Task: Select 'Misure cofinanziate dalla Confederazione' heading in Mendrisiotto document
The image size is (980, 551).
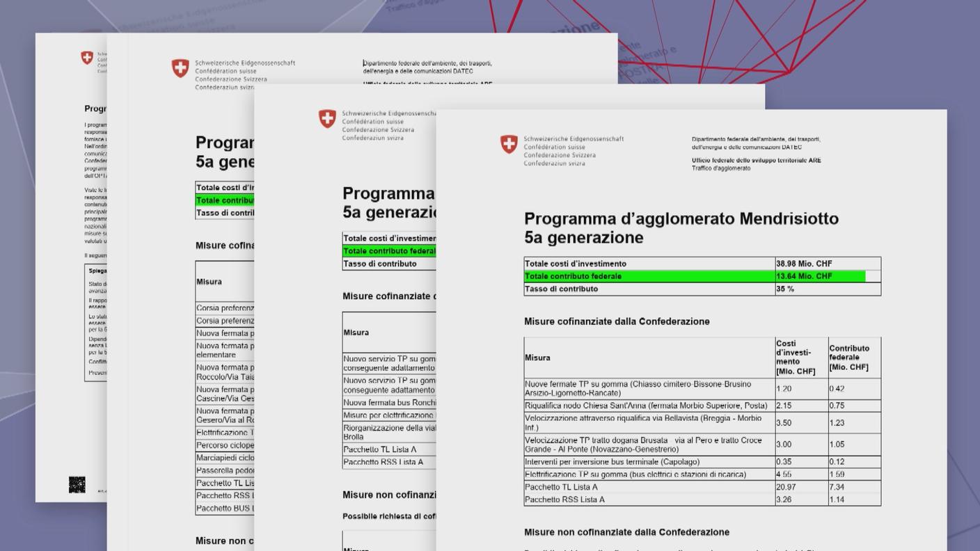Action: pos(617,321)
